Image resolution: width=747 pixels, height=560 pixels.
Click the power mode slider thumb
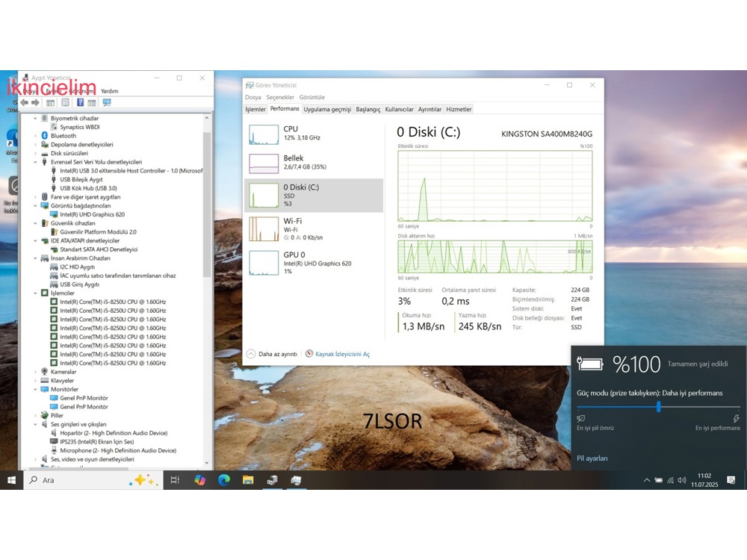point(658,407)
